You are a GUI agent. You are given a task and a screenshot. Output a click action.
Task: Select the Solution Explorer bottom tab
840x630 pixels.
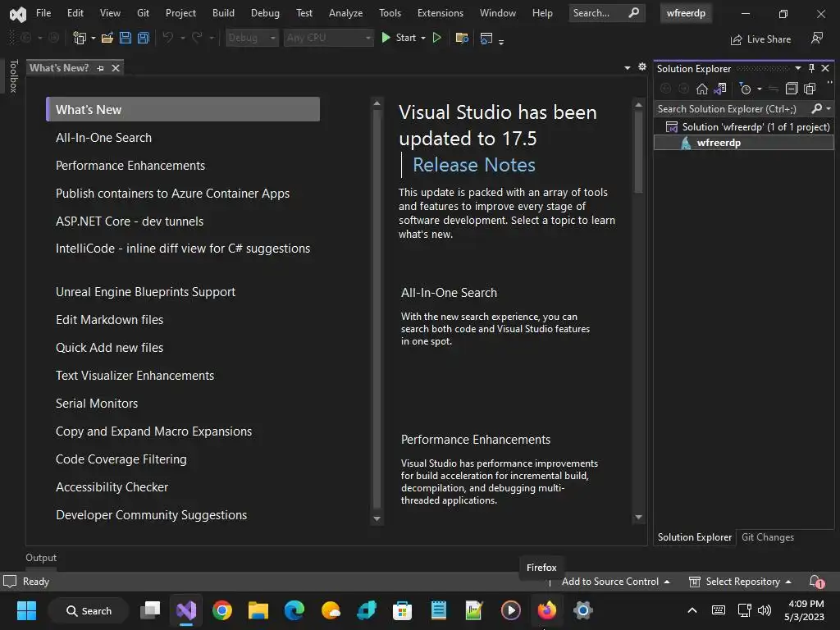point(694,537)
